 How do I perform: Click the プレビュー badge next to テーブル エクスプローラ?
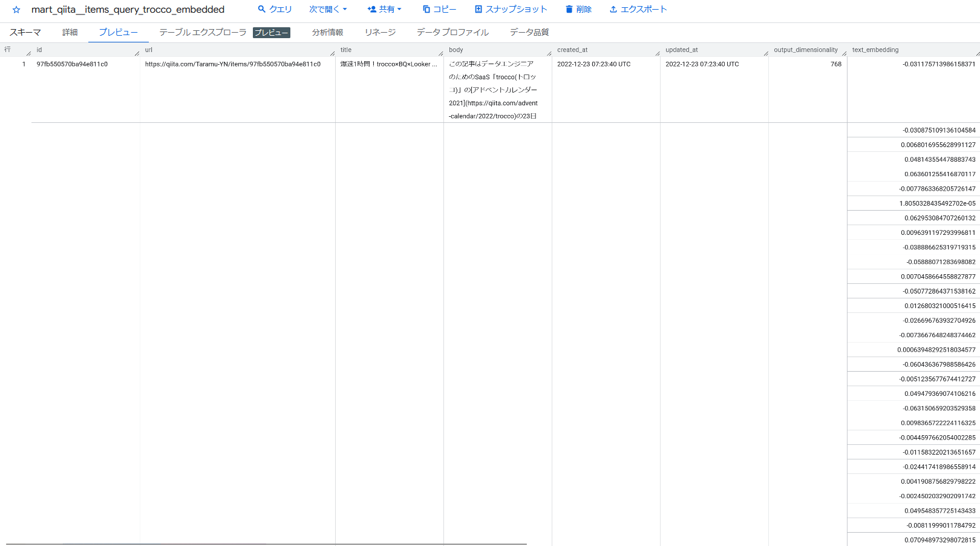[272, 33]
